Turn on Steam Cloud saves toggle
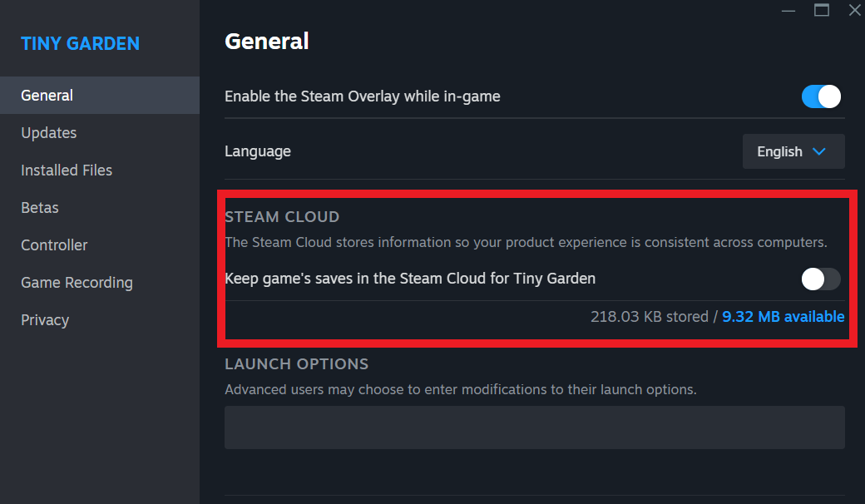This screenshot has height=504, width=865. (821, 279)
